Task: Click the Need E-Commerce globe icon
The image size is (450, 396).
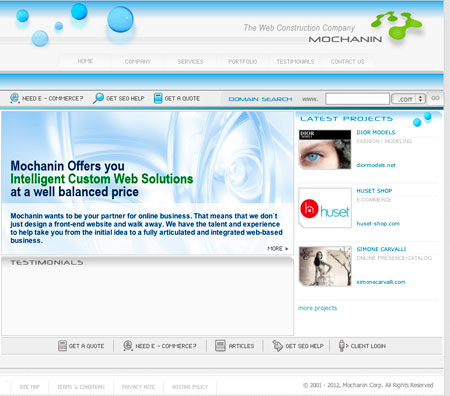Action: [15, 98]
